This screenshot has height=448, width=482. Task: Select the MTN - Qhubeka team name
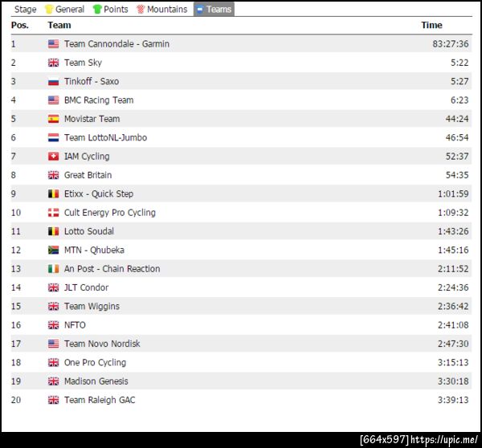tap(94, 250)
